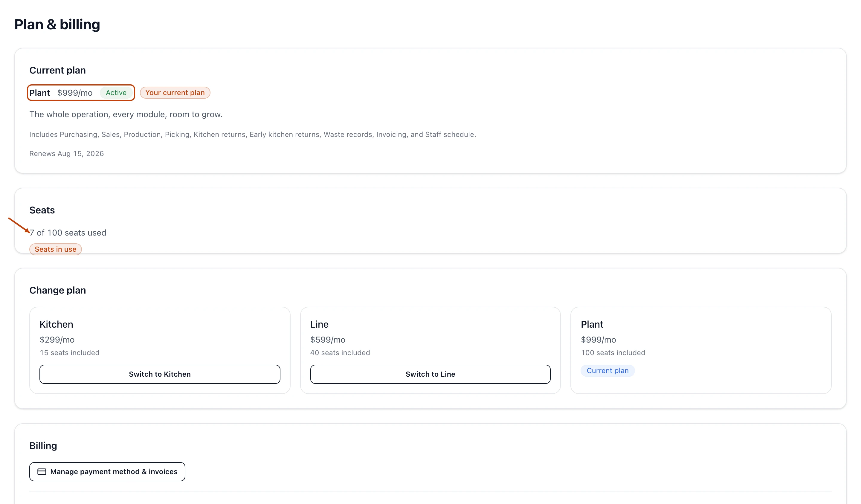Click the green Active status badge

(x=116, y=93)
